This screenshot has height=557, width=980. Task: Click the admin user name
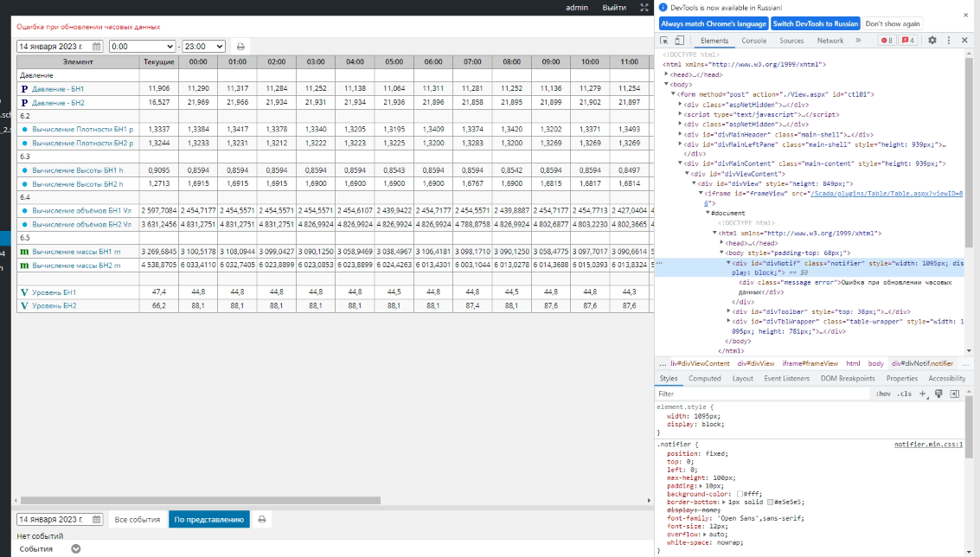(577, 8)
